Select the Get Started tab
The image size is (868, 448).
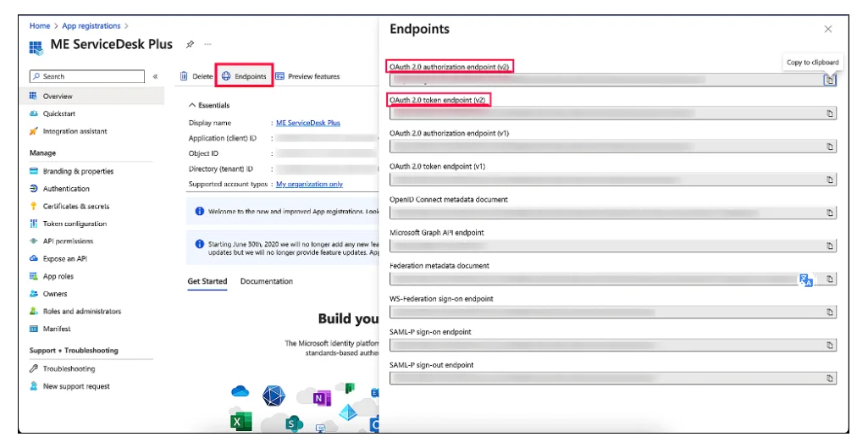[x=207, y=281]
